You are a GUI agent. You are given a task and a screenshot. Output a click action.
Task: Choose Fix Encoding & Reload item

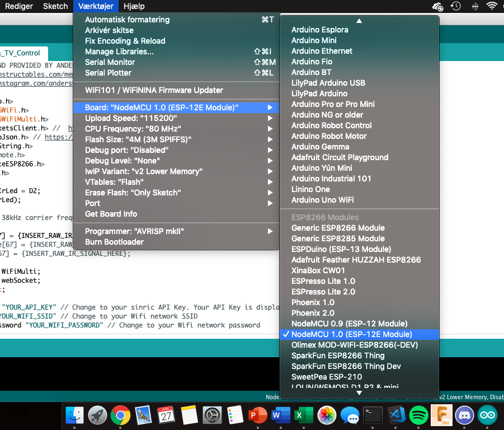click(176, 41)
